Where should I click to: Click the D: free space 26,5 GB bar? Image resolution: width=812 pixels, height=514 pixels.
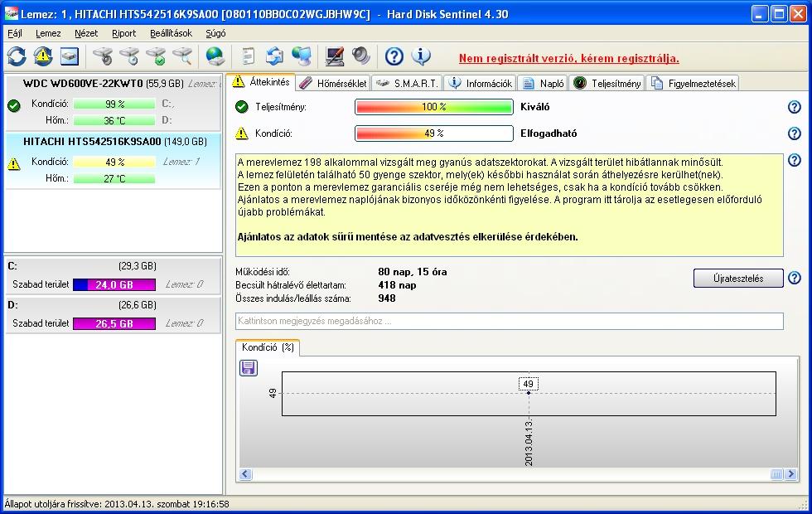[114, 323]
